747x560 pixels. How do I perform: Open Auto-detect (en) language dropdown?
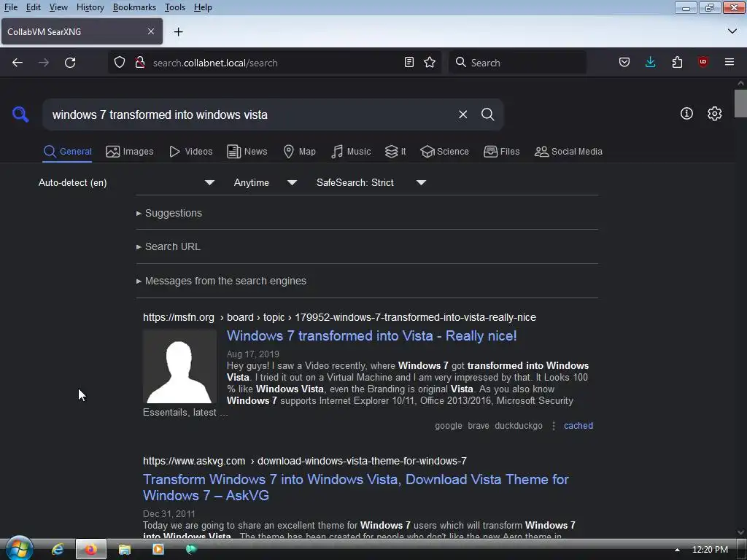(x=126, y=182)
